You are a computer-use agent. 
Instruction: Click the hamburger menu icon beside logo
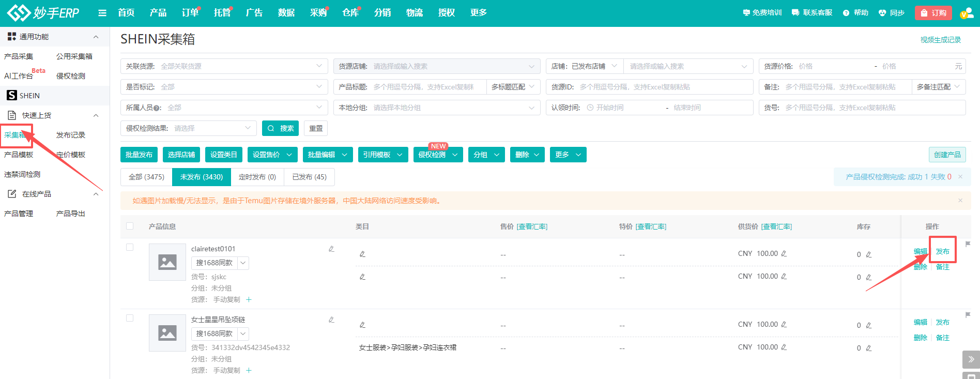(x=102, y=13)
